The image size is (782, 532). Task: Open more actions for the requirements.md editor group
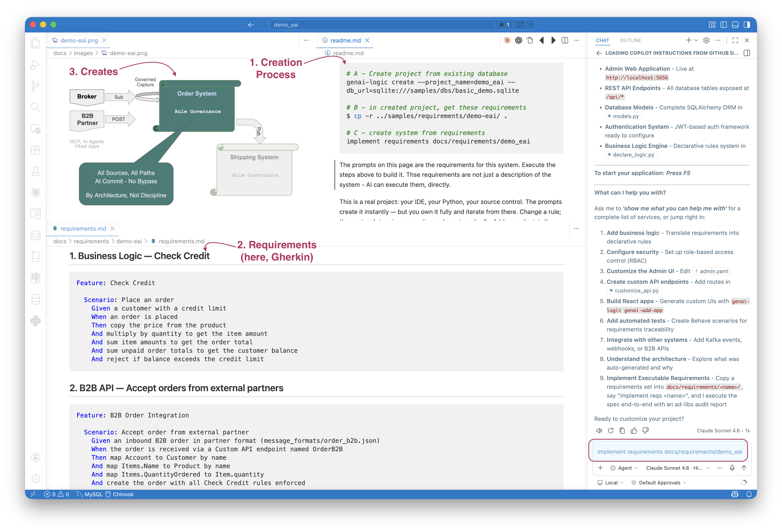point(577,228)
